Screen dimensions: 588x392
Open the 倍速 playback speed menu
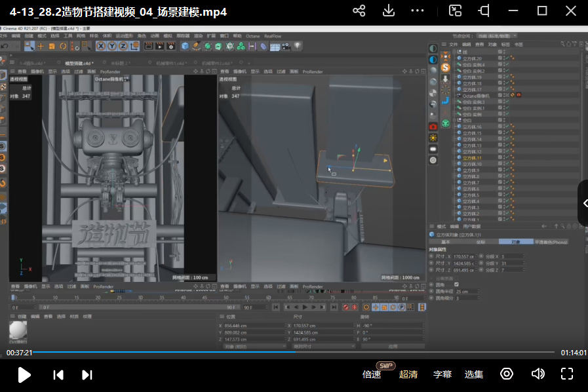point(372,374)
